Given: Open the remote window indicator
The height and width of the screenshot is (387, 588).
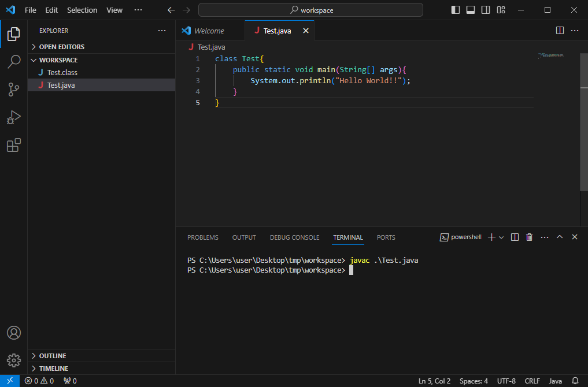Looking at the screenshot, I should tap(10, 381).
